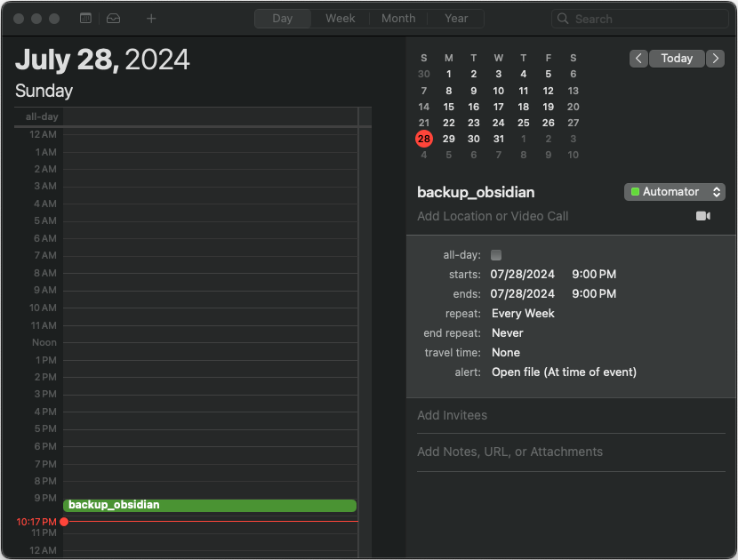The image size is (738, 560).
Task: Select the backup_obsidian event at 9 PM
Action: coord(210,506)
